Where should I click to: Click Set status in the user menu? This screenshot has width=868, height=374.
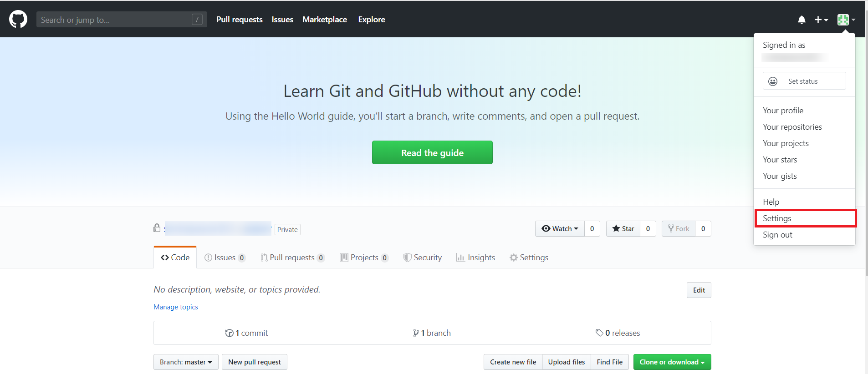tap(804, 81)
